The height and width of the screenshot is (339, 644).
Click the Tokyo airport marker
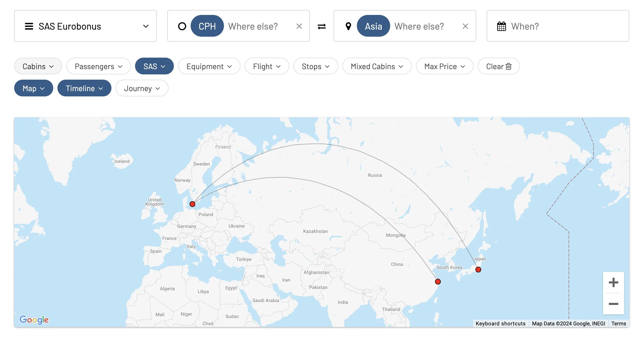pos(478,270)
